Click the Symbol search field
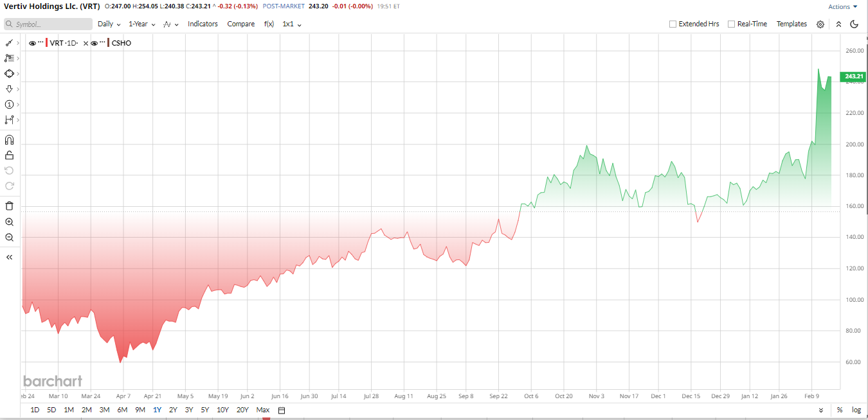The image size is (868, 420). coord(48,24)
